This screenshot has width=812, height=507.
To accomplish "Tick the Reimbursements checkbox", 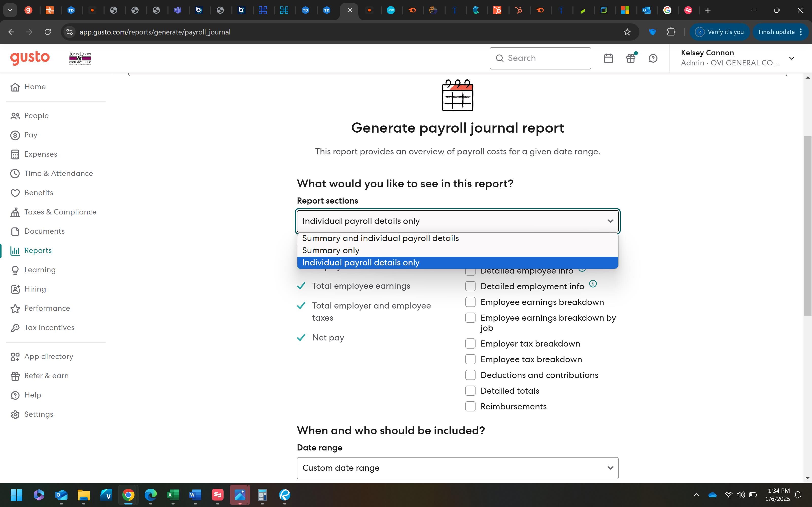I will [470, 406].
